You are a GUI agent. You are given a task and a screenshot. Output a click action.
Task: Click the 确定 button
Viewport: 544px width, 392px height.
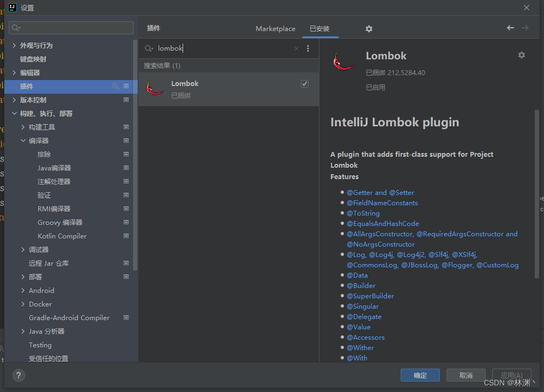pyautogui.click(x=420, y=375)
